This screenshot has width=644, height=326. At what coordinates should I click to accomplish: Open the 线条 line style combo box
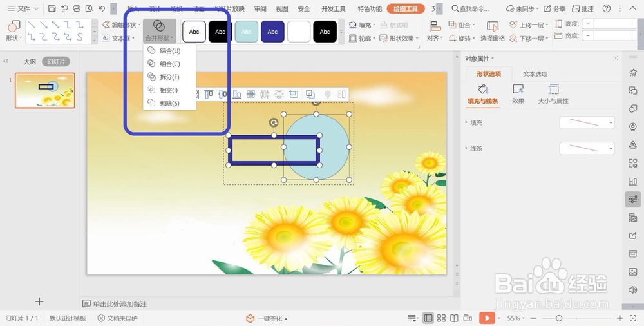[587, 148]
